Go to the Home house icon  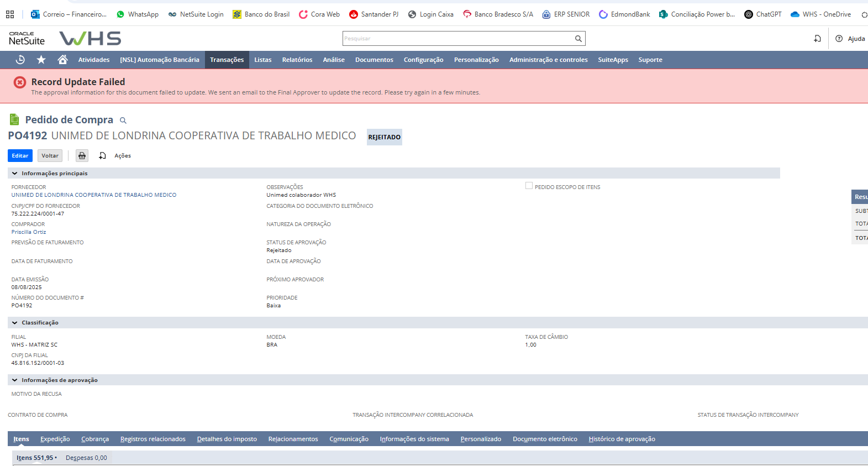pos(62,60)
